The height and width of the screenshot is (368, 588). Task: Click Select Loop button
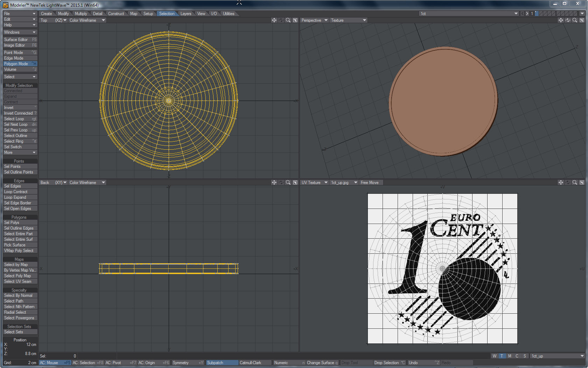coord(20,119)
